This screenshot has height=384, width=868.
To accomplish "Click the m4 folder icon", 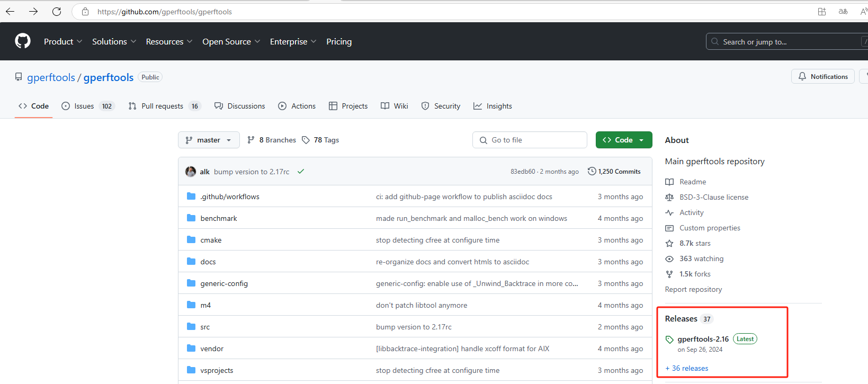I will click(x=191, y=305).
